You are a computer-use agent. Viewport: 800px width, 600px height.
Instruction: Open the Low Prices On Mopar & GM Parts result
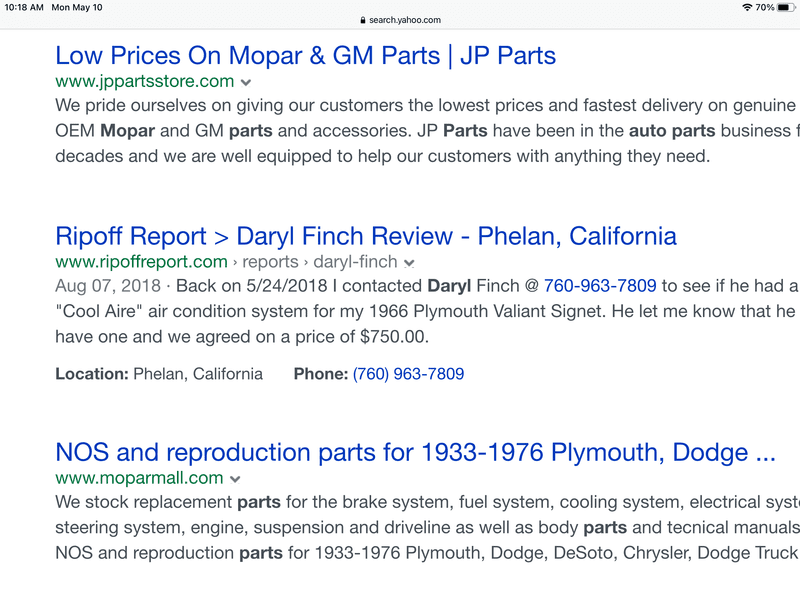[x=305, y=55]
